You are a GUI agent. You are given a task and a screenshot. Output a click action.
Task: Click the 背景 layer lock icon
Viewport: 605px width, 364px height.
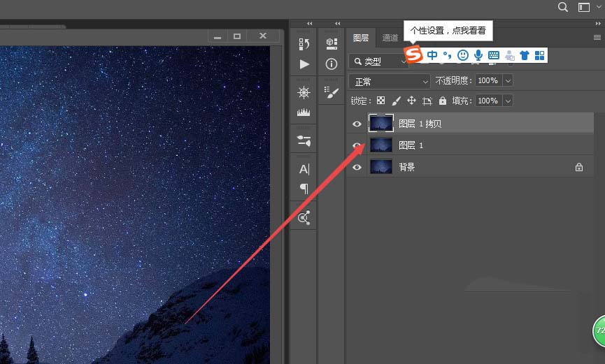tap(578, 167)
